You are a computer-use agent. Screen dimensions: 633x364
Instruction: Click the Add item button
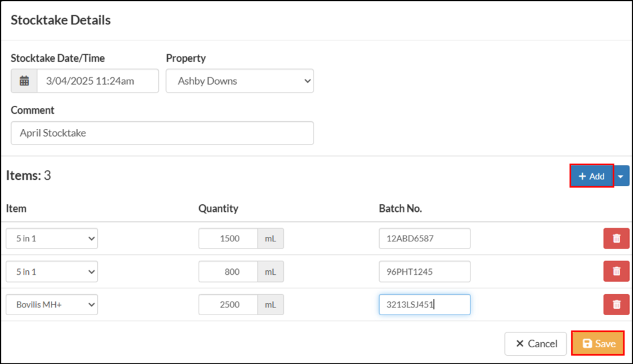click(591, 176)
